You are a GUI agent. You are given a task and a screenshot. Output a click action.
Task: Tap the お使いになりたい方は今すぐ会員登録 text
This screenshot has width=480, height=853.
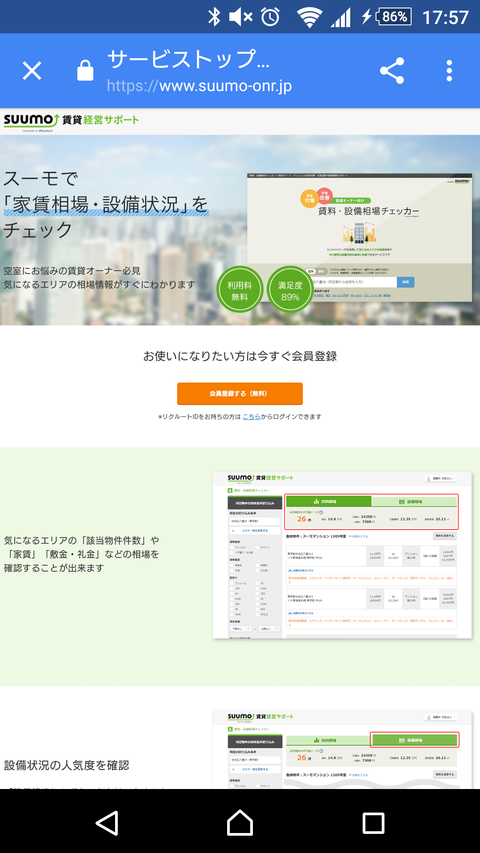240,356
